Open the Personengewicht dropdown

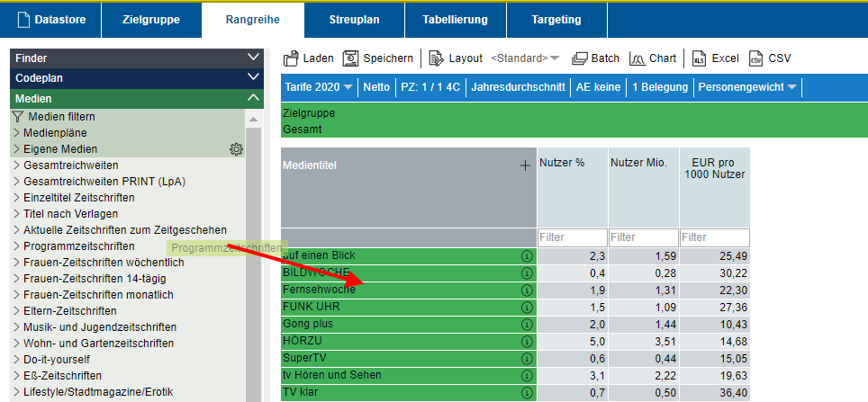click(x=747, y=87)
